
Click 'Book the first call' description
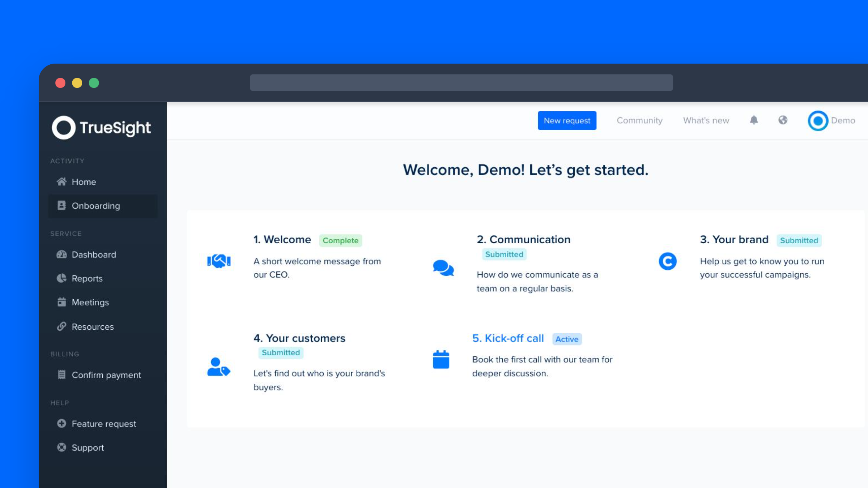coord(542,366)
